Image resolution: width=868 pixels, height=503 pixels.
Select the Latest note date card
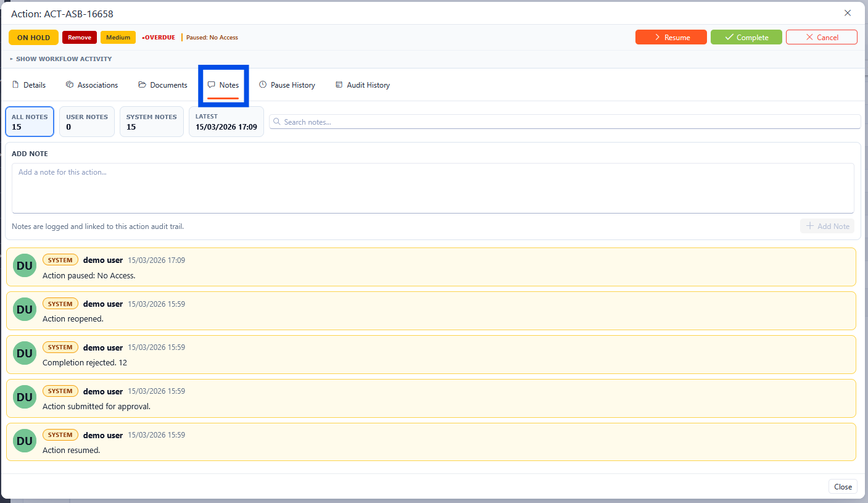(226, 122)
